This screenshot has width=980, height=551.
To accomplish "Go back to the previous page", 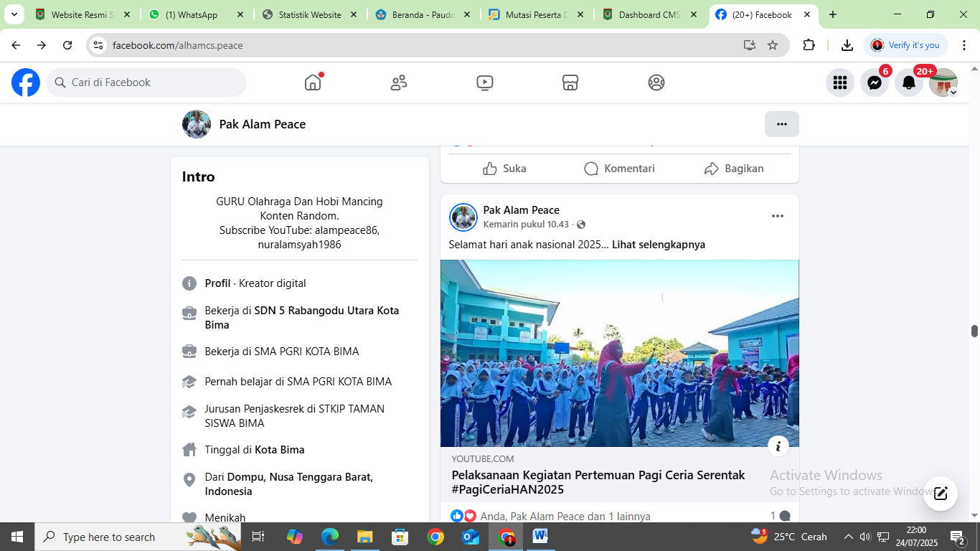I will click(16, 45).
